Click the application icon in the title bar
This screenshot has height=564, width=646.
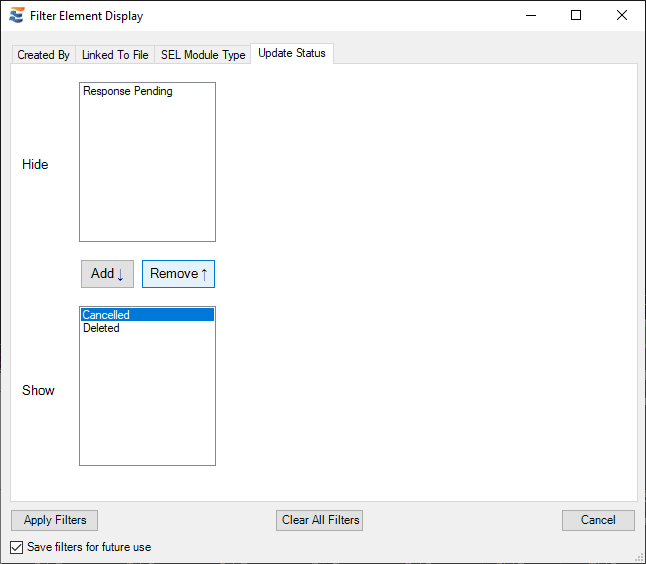click(17, 16)
